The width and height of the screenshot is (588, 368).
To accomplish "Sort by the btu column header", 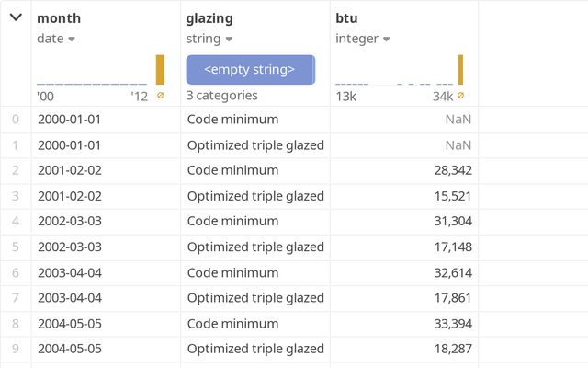I will click(346, 17).
